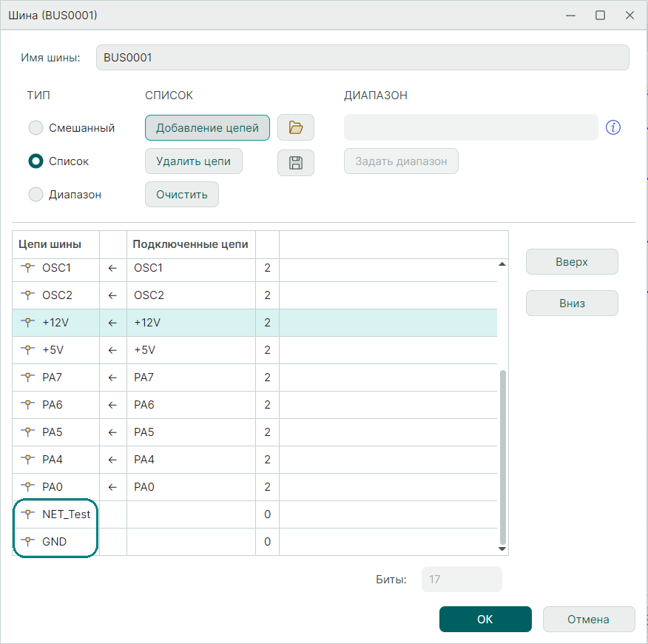
Task: Click the connection arrow in OSC1 row
Action: tap(112, 268)
